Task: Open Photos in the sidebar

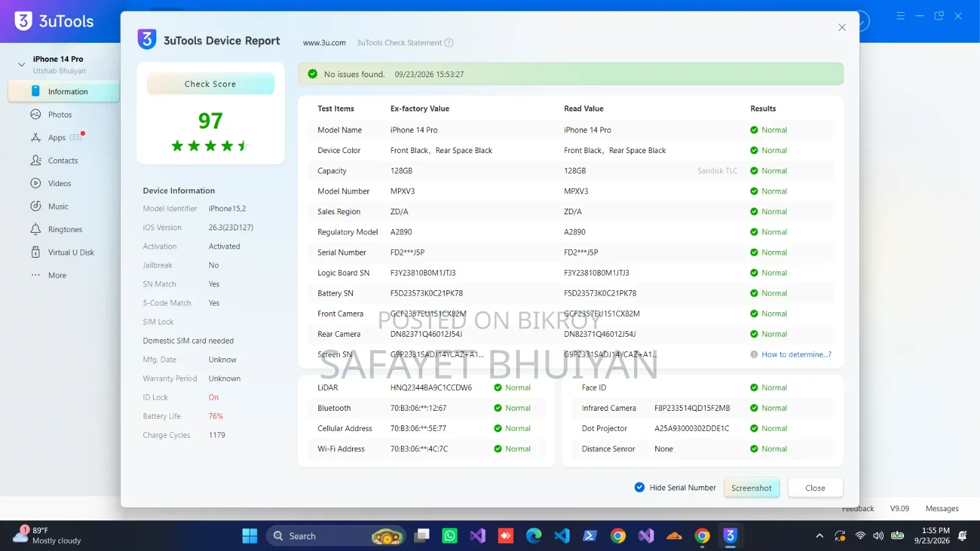Action: click(59, 114)
